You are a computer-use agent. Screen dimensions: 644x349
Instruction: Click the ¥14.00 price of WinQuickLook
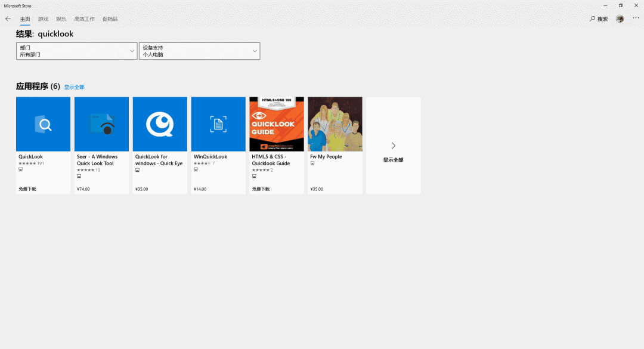pyautogui.click(x=200, y=189)
